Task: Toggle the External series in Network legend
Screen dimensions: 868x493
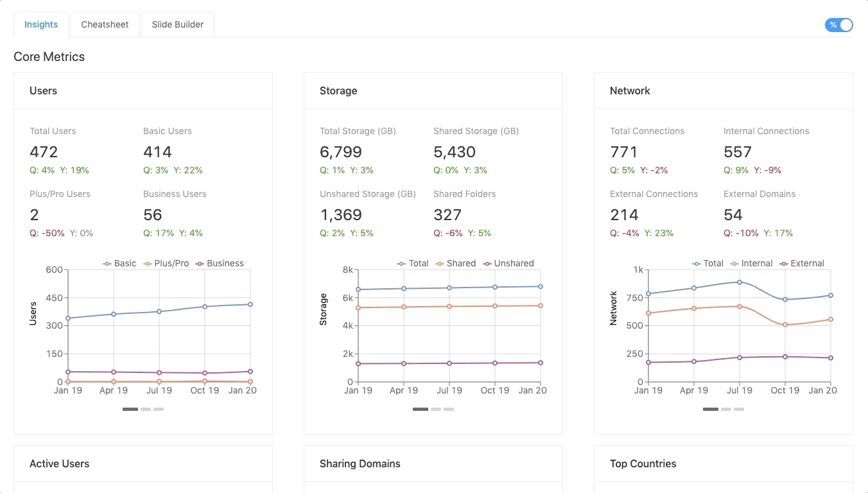Action: coord(802,263)
